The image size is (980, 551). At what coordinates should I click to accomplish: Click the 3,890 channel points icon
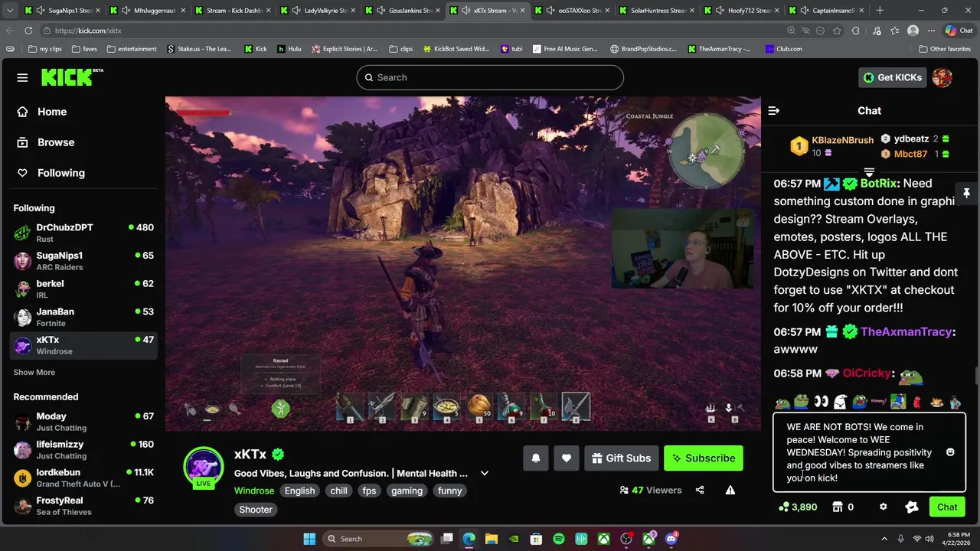[783, 507]
